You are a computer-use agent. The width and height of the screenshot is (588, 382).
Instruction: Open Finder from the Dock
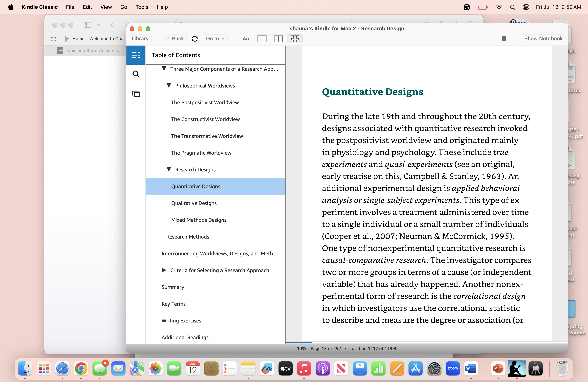[25, 368]
